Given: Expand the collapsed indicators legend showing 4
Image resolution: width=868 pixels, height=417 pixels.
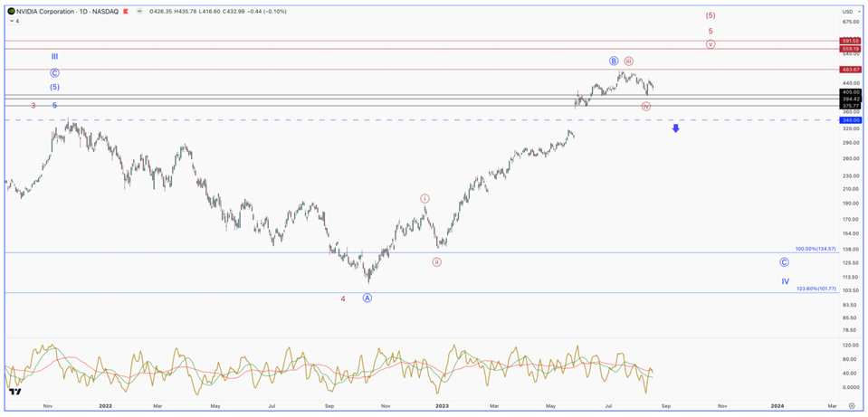Looking at the screenshot, I should tap(14, 21).
